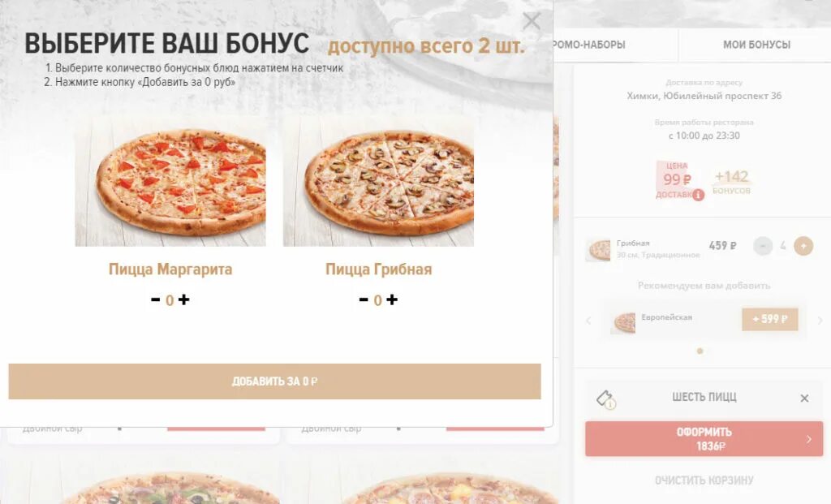Add Европейская for 599 ₽

click(x=770, y=320)
